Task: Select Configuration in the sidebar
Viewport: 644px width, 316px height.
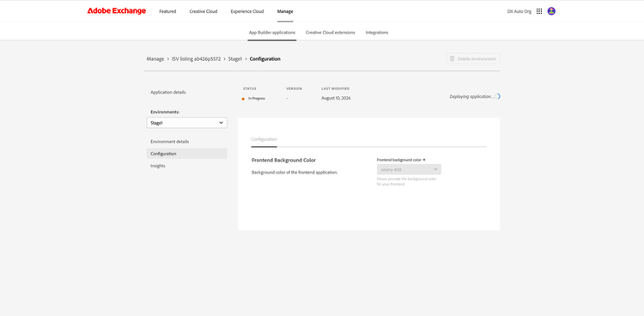Action: click(187, 154)
